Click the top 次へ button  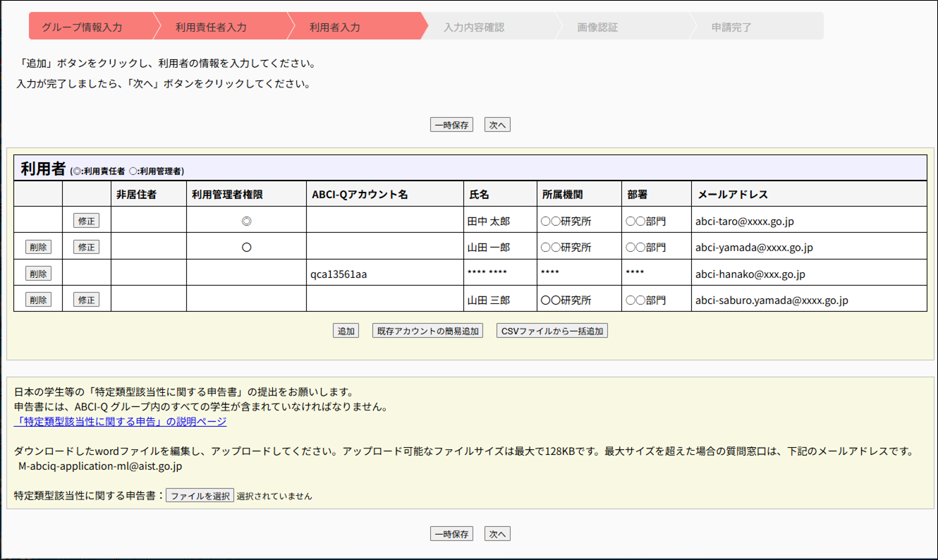497,125
